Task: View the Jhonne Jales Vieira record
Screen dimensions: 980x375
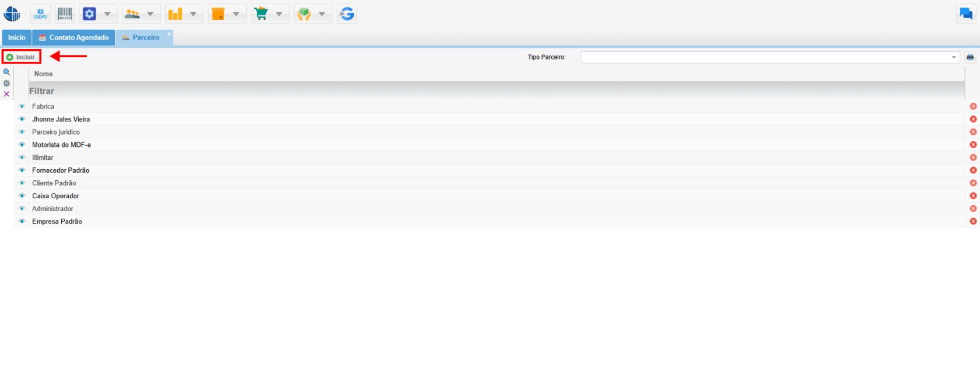Action: tap(22, 120)
